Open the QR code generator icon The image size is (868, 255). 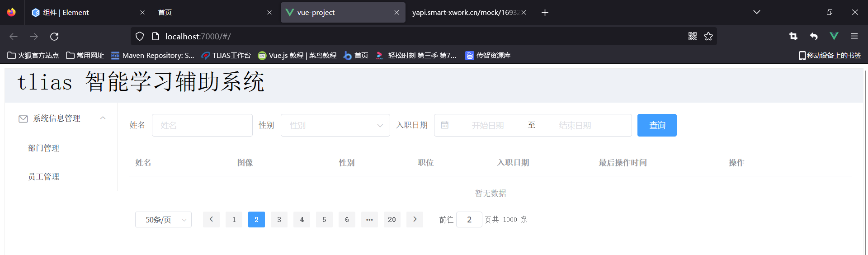(x=692, y=37)
